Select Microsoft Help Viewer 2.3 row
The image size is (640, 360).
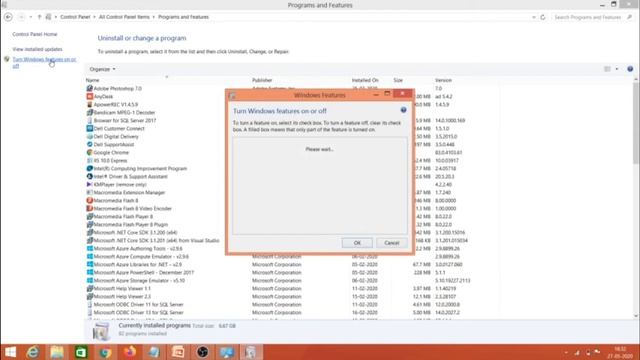(x=292, y=296)
